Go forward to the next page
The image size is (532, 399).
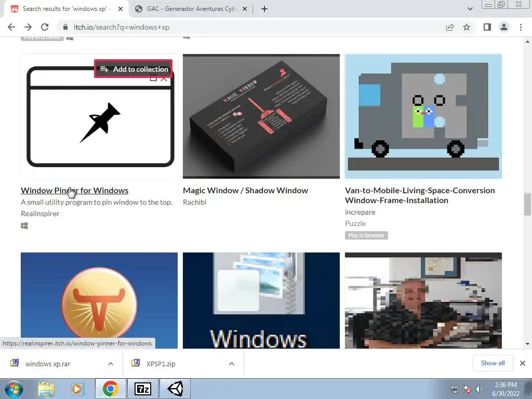[28, 27]
